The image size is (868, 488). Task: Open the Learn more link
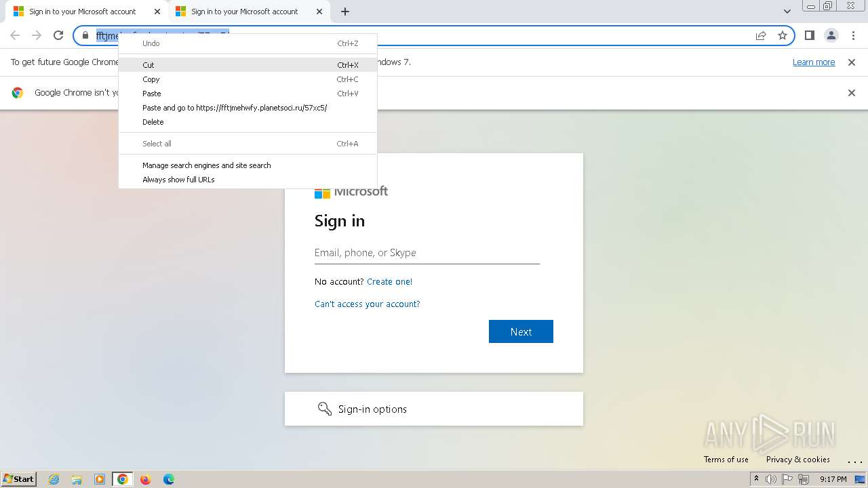[x=814, y=62]
